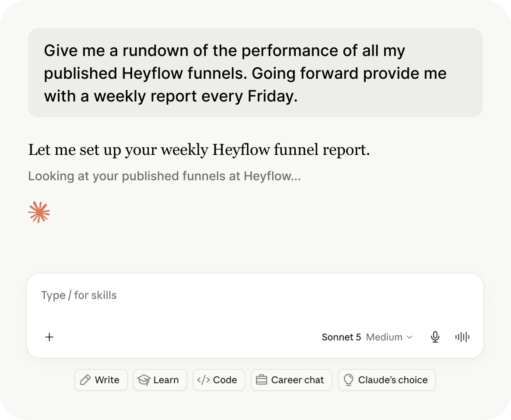The width and height of the screenshot is (511, 420).
Task: Click the briefcase icon on Career chat
Action: click(x=261, y=380)
